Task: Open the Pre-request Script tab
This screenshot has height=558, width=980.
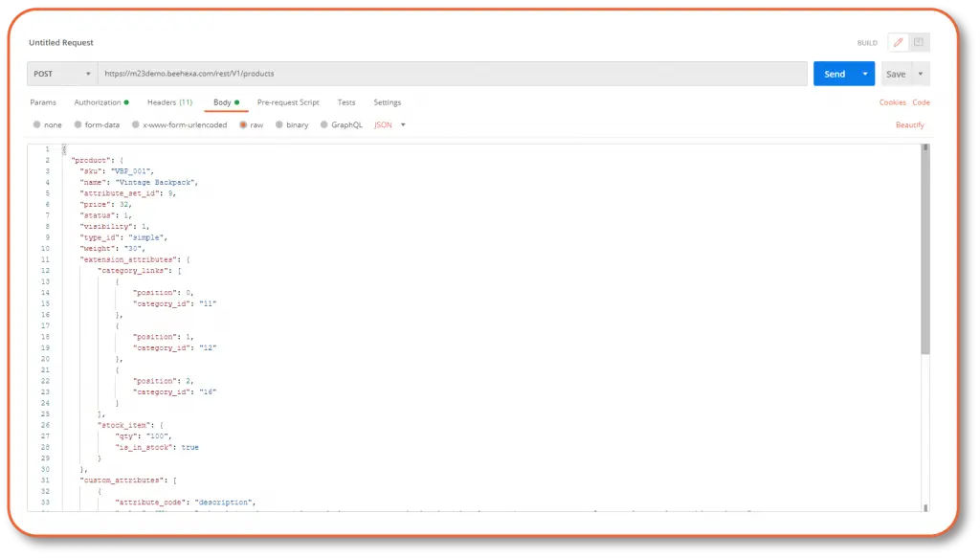Action: pyautogui.click(x=289, y=101)
